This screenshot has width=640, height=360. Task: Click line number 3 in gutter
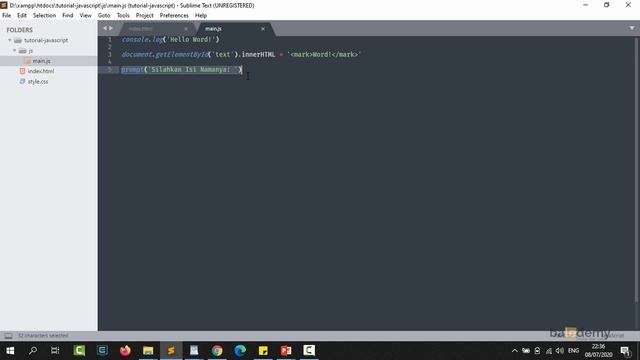[x=109, y=54]
